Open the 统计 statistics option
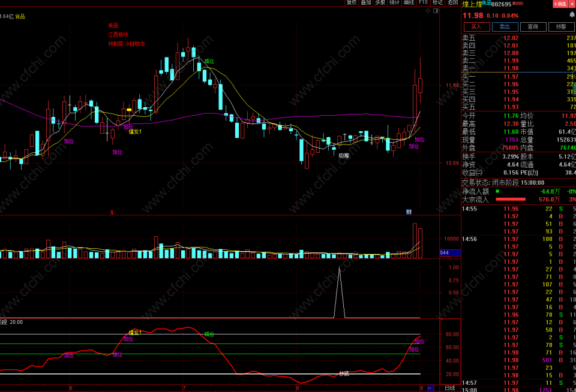 click(x=394, y=2)
